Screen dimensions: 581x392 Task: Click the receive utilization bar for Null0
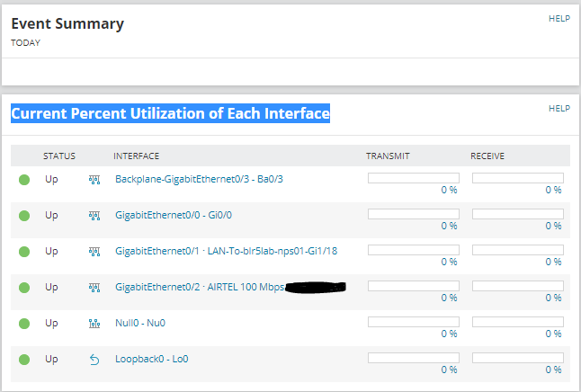pos(518,322)
